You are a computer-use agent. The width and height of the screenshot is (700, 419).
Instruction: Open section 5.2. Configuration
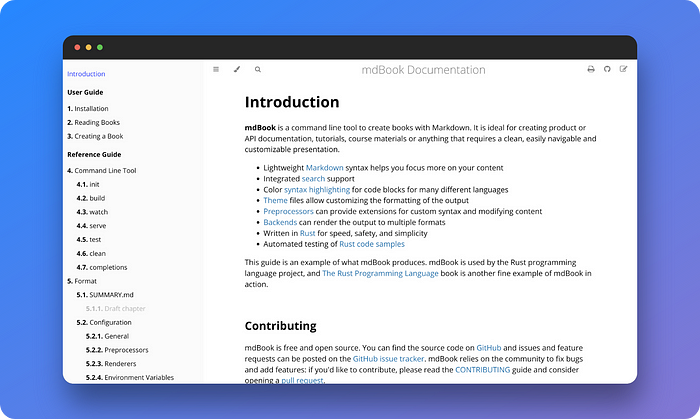[x=104, y=323]
